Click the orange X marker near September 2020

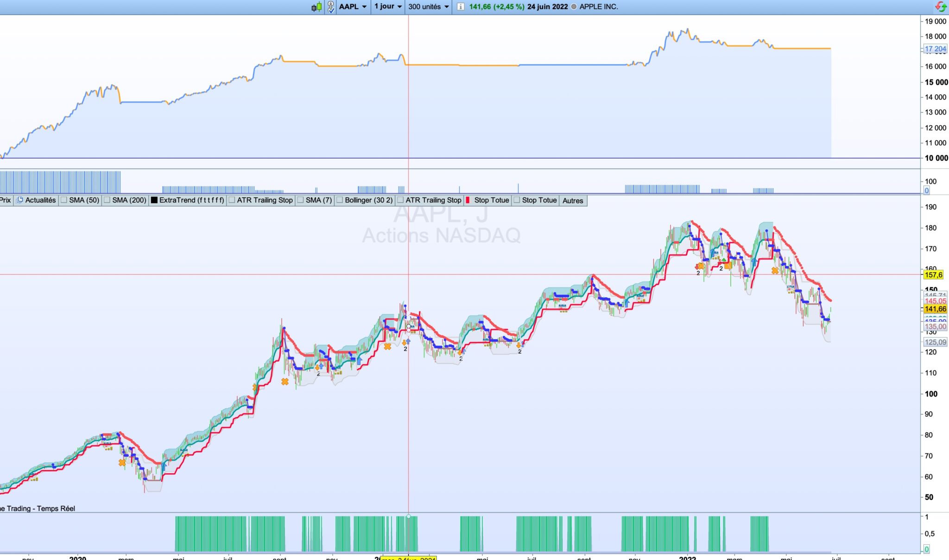pyautogui.click(x=285, y=382)
